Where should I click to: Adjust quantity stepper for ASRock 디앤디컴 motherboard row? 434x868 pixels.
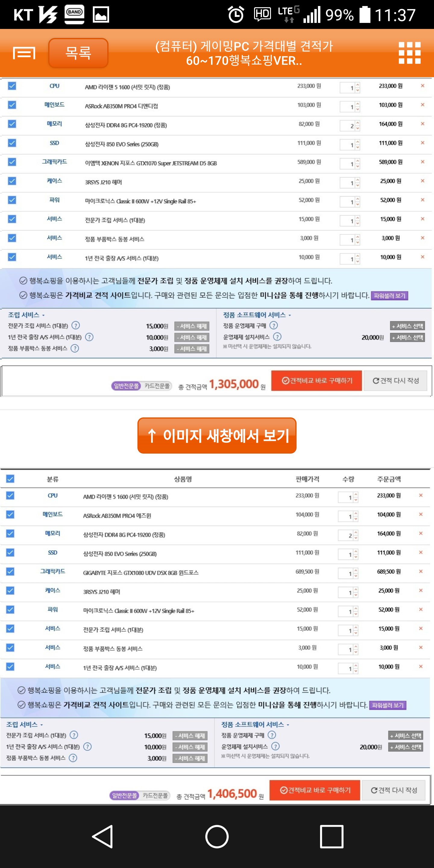tap(357, 107)
